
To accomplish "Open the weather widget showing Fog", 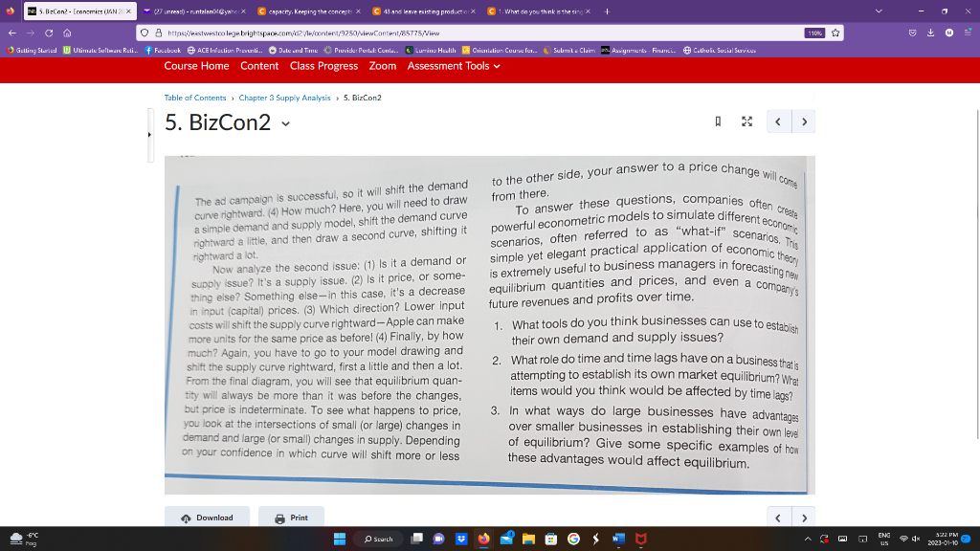I will click(x=25, y=539).
